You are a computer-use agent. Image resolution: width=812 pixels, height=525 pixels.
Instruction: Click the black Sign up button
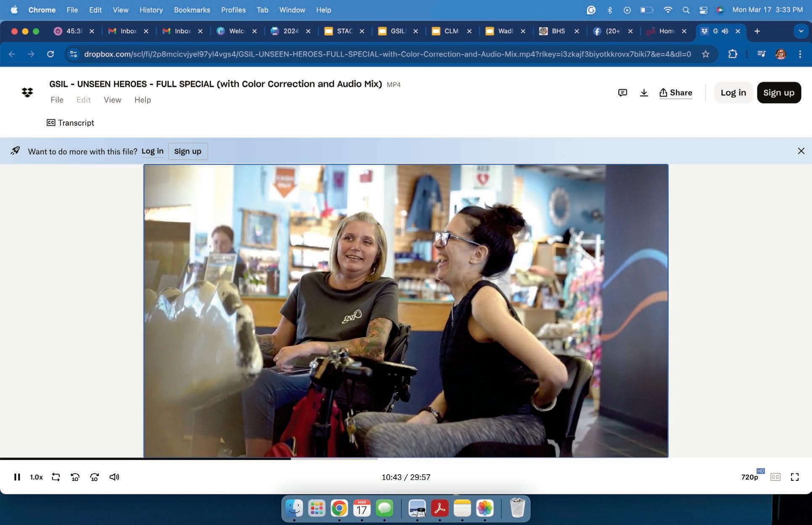[x=778, y=92]
